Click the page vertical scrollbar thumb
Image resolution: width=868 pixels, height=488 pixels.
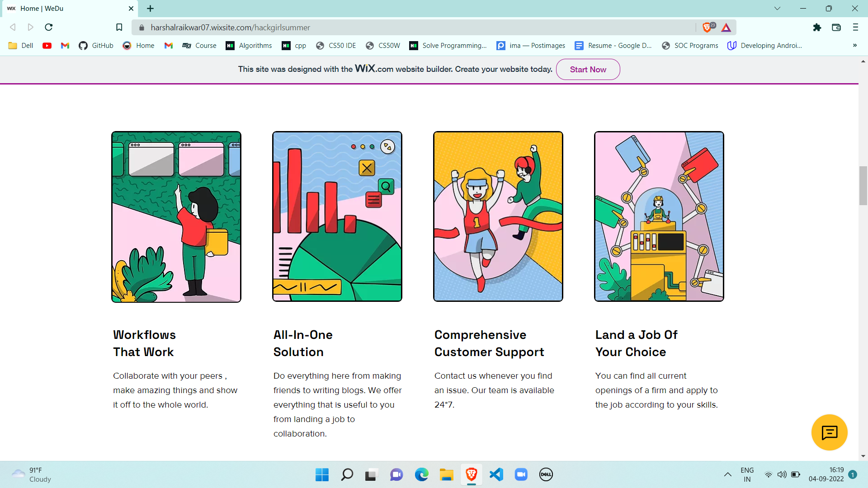click(x=863, y=185)
